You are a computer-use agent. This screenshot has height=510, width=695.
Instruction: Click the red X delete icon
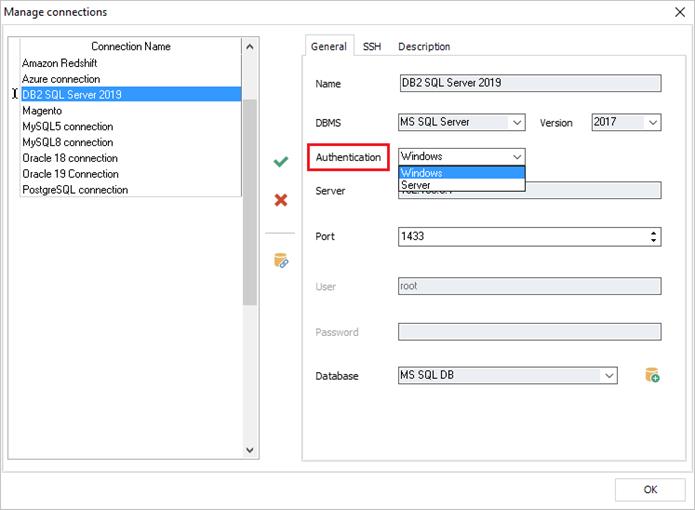click(281, 200)
